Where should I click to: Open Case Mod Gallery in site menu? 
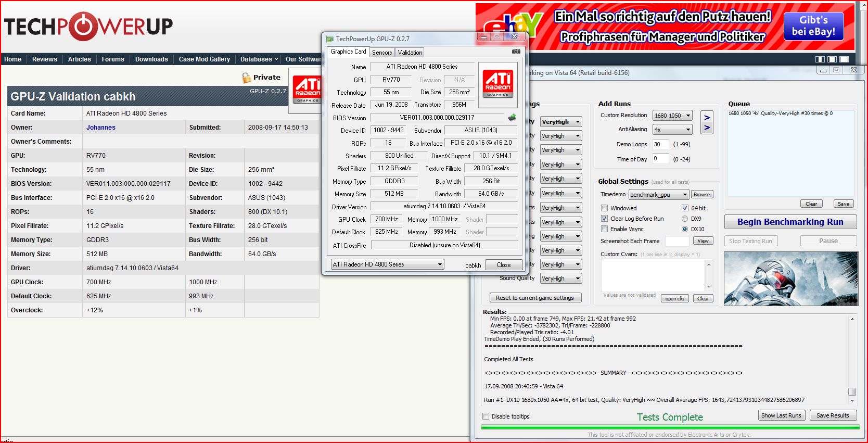click(205, 59)
